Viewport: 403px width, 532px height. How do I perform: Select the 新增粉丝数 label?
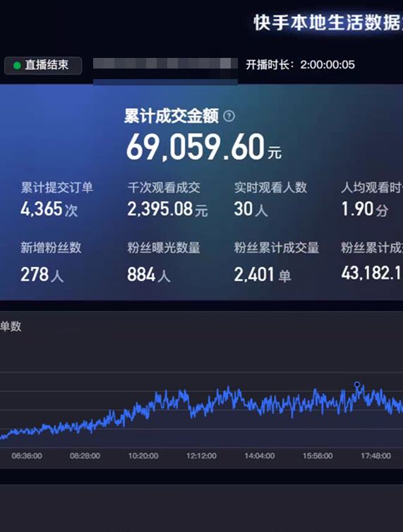[51, 248]
